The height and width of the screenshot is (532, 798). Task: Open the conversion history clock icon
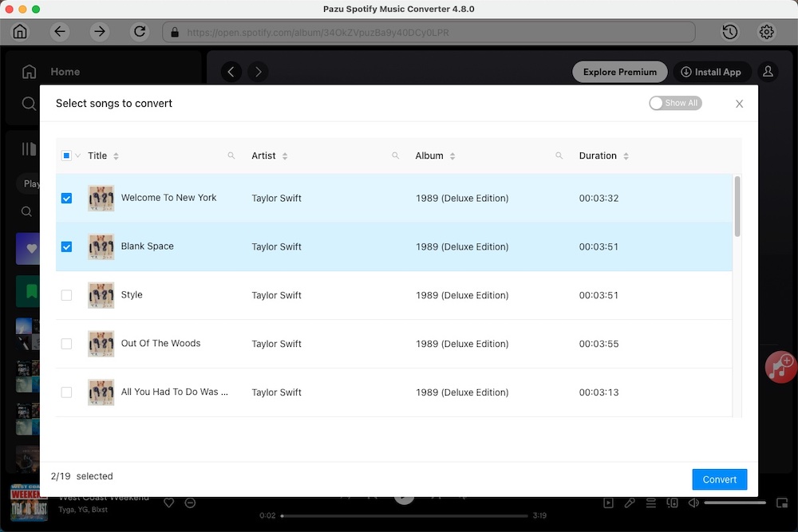pos(729,32)
